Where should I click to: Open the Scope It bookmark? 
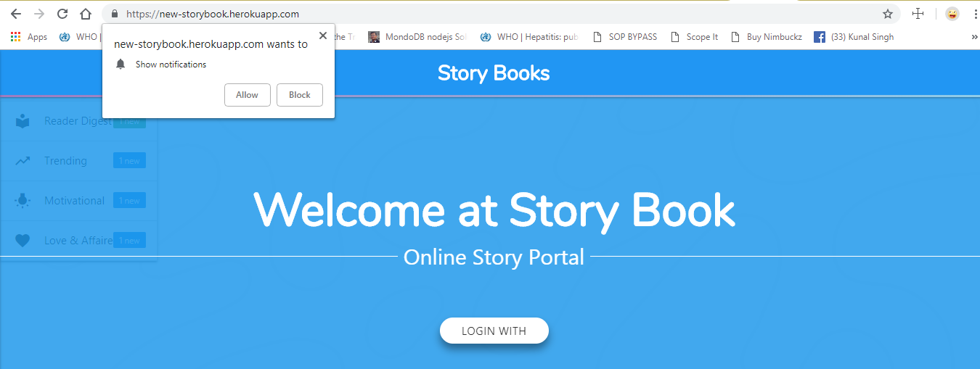(695, 37)
